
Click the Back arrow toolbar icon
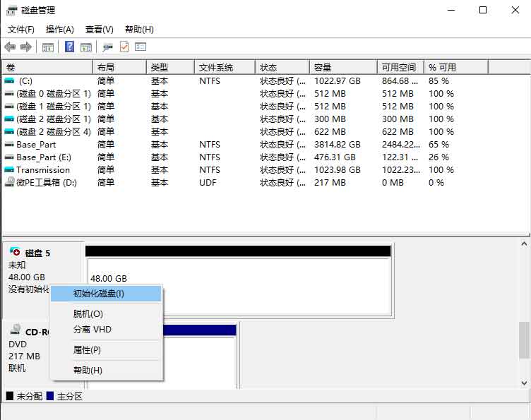pos(10,47)
